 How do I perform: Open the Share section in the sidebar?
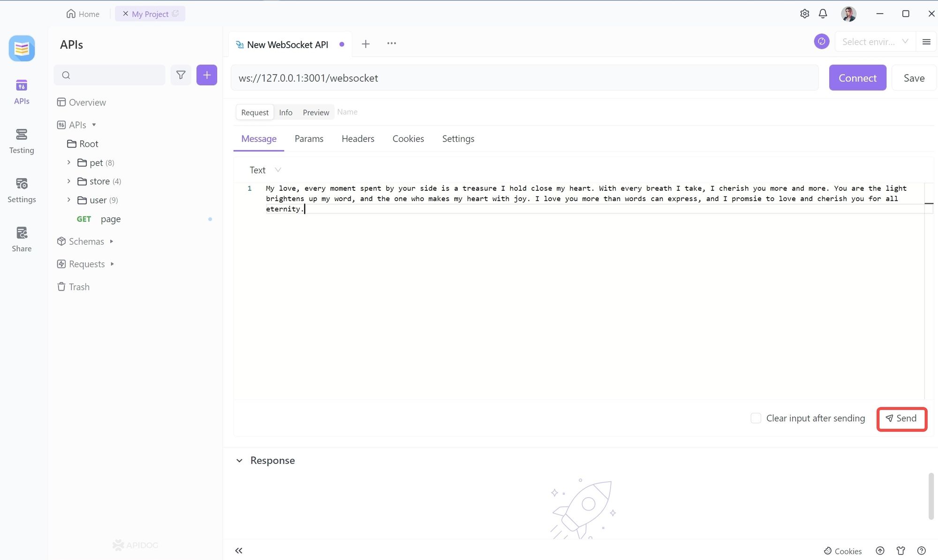point(22,239)
